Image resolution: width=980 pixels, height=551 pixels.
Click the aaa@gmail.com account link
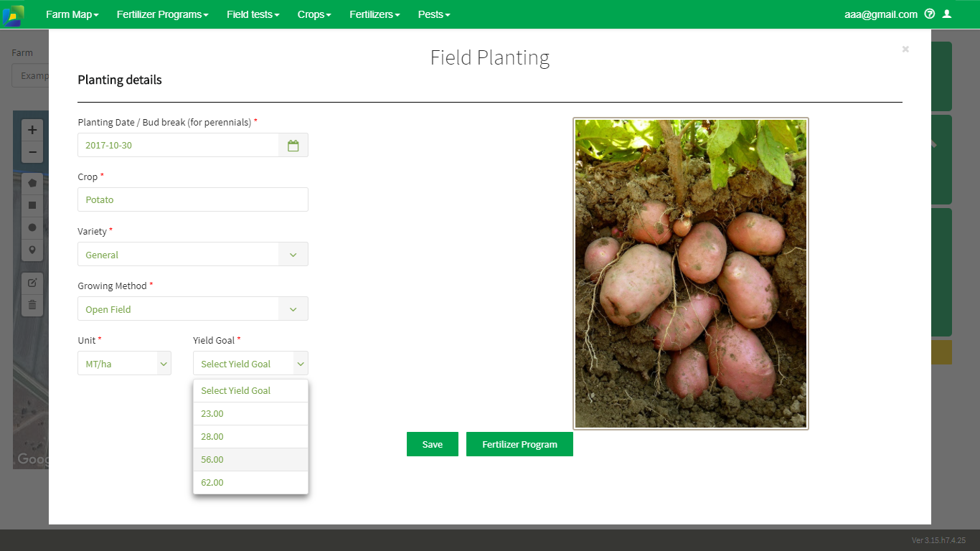click(881, 14)
